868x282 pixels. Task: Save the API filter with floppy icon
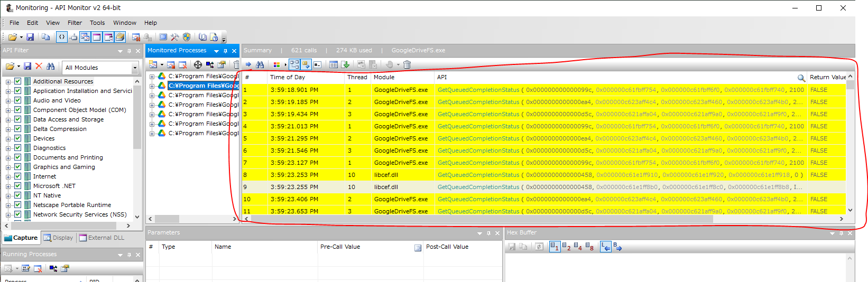[28, 66]
